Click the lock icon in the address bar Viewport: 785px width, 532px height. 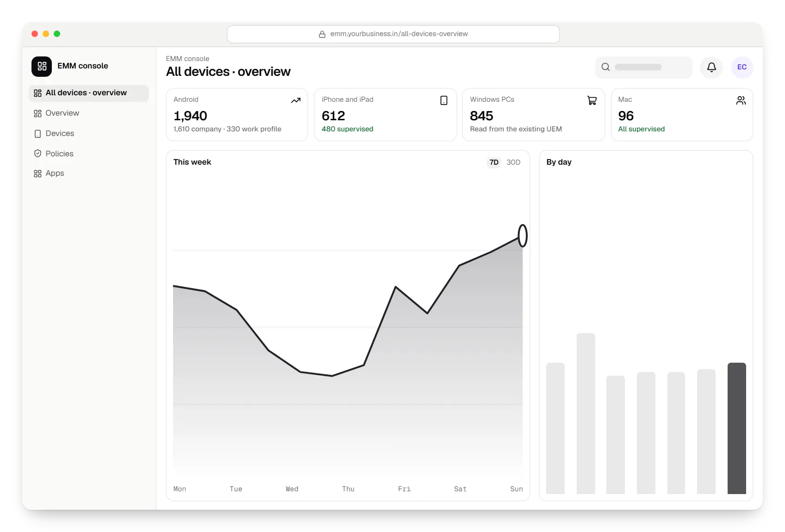click(x=322, y=34)
